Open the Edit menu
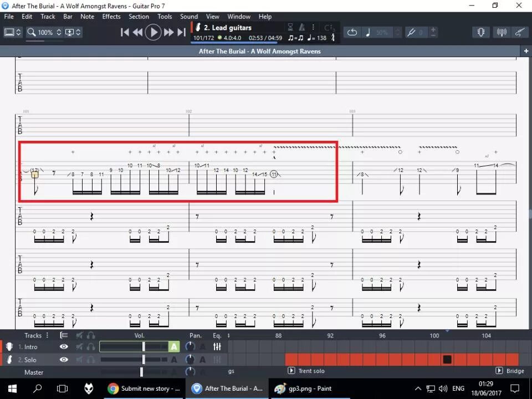Viewport: 532px width, 399px height. click(27, 16)
